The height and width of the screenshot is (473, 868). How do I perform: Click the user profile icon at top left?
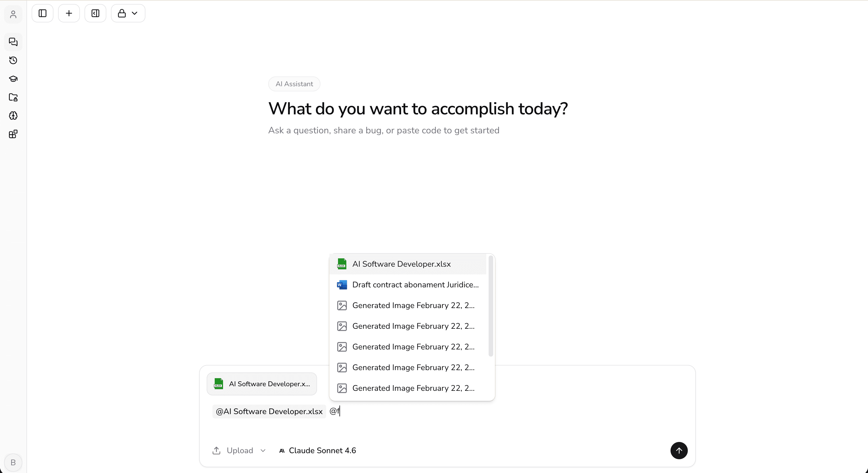point(13,14)
